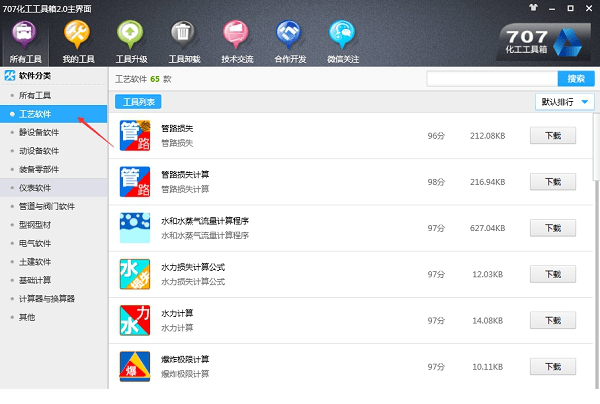The width and height of the screenshot is (600, 404).
Task: Click the 水力计算 app icon
Action: (135, 320)
